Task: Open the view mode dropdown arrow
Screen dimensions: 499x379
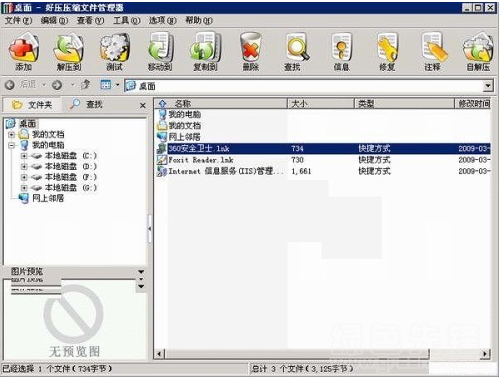Action: click(117, 85)
